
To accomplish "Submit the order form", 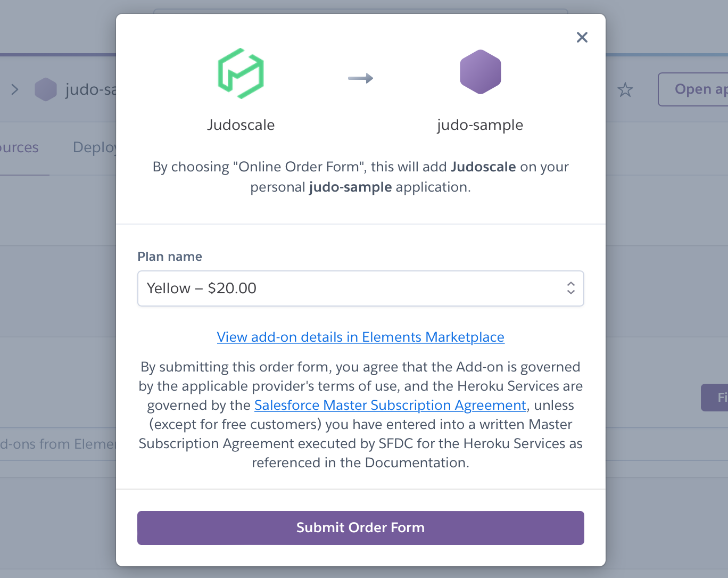I will click(x=360, y=527).
